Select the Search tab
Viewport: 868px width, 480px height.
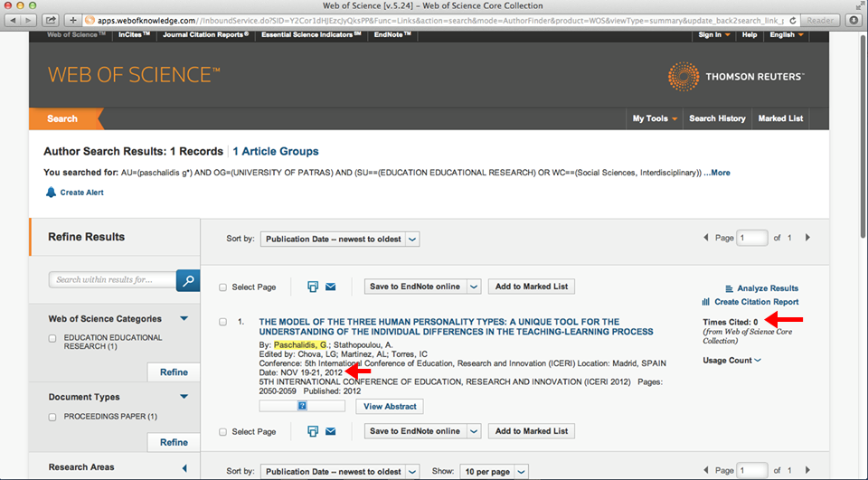(62, 118)
